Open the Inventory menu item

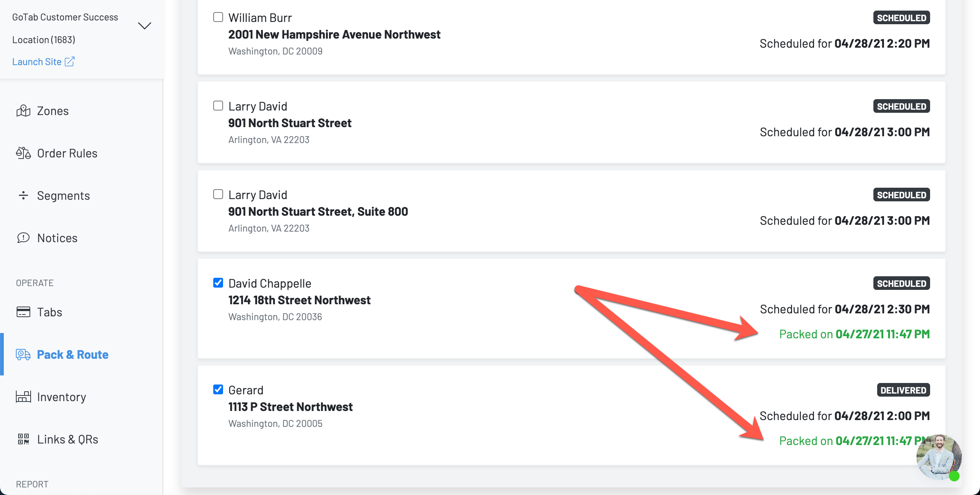(61, 397)
